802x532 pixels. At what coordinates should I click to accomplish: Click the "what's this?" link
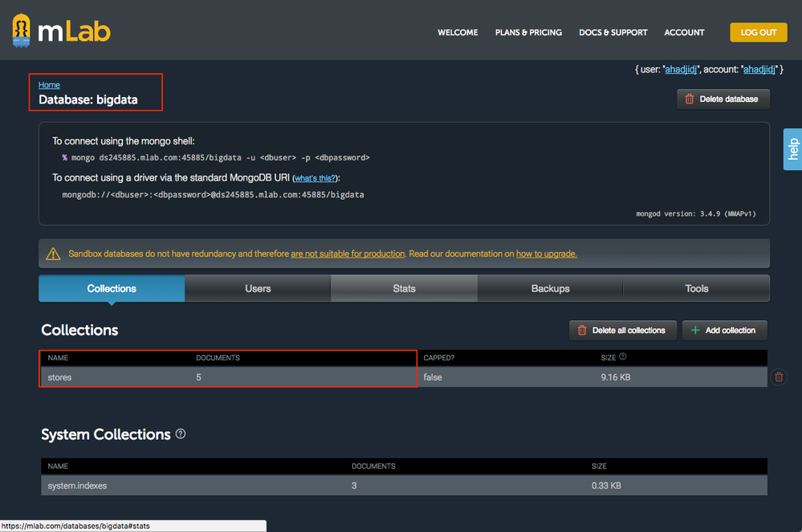[315, 178]
